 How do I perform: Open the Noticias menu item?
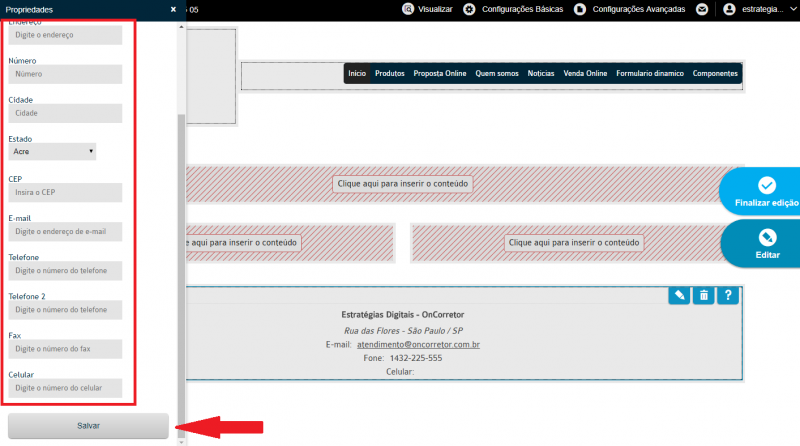(541, 73)
